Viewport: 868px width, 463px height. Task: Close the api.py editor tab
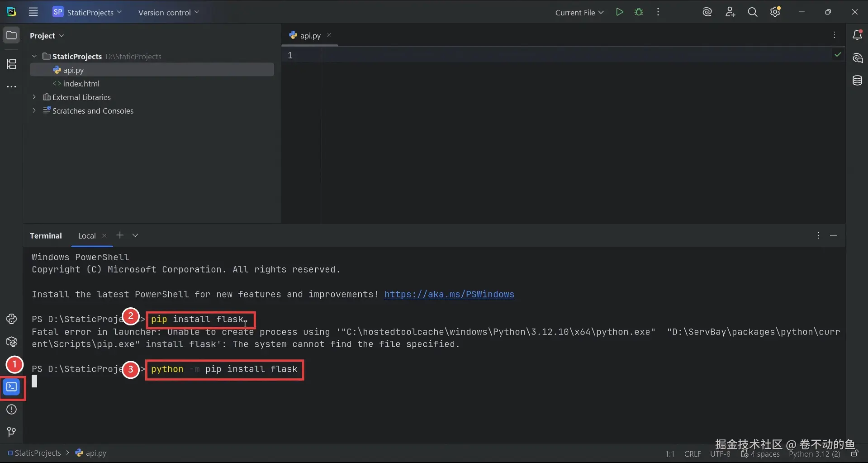pyautogui.click(x=329, y=35)
